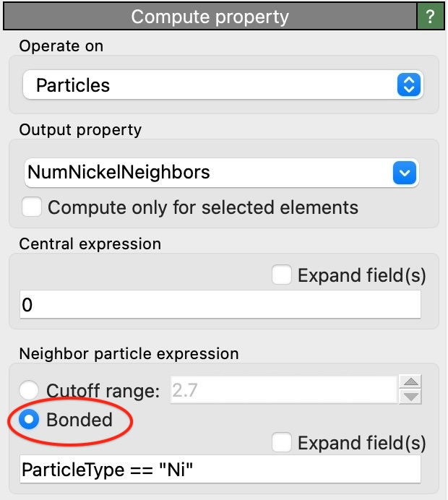The image size is (448, 500).
Task: Increase cutoff range with the up arrow
Action: [410, 383]
